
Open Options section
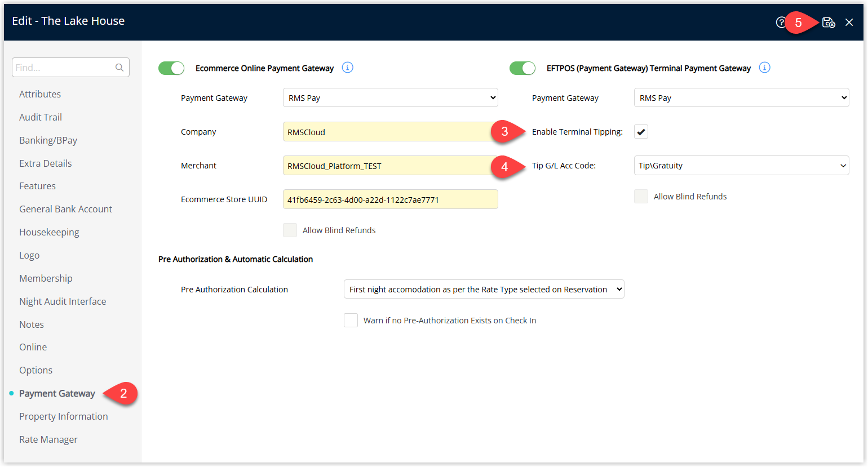click(x=36, y=370)
